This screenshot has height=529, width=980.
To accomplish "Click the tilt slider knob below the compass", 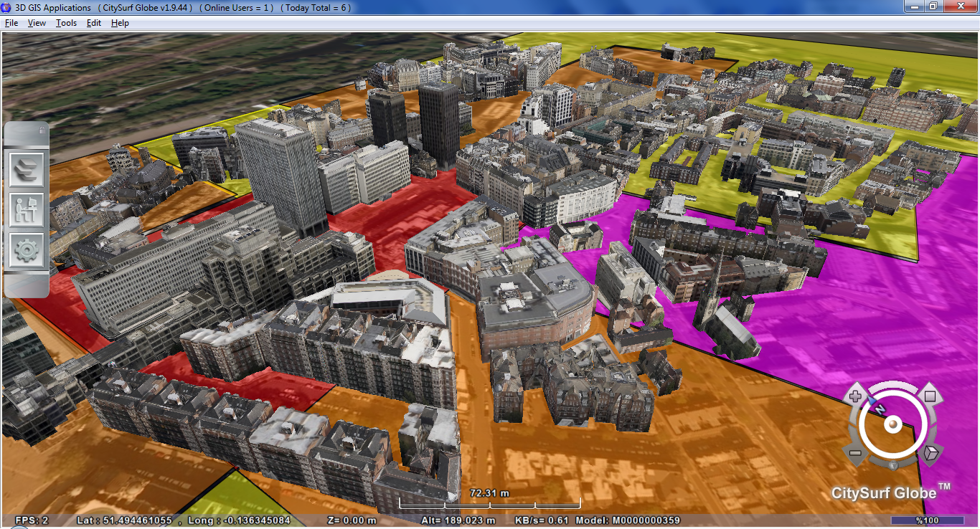I will pyautogui.click(x=892, y=466).
